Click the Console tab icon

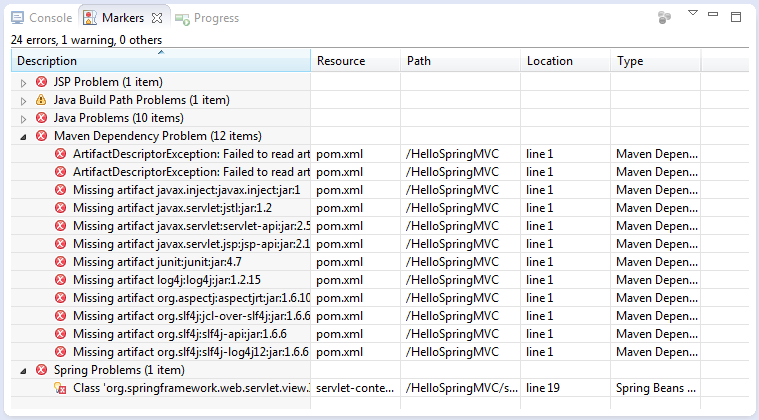point(17,18)
